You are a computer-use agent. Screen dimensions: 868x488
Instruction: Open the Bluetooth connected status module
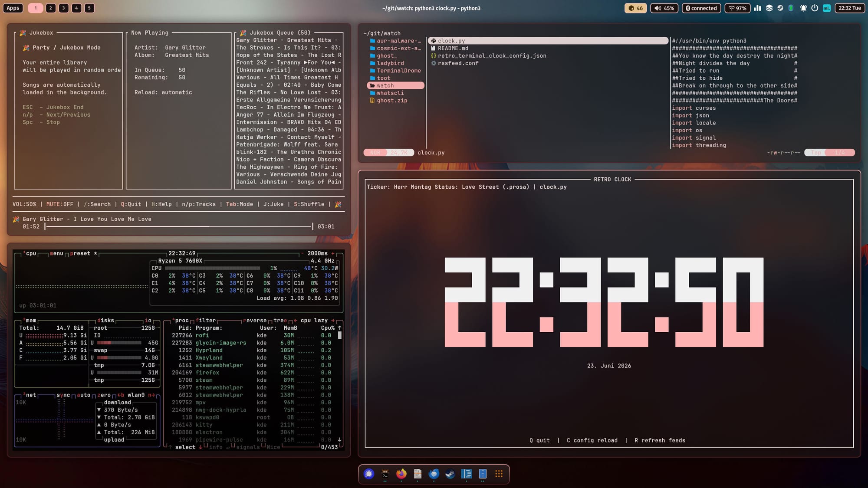[x=701, y=8]
